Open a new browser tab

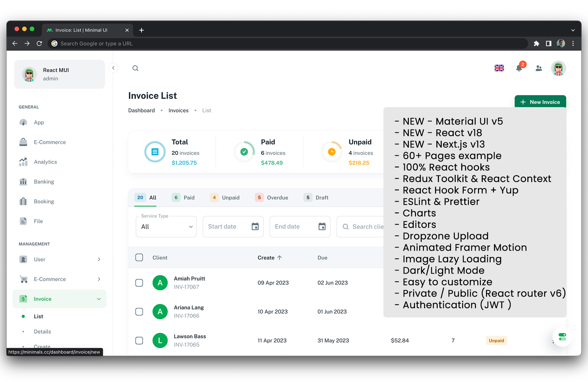(x=141, y=30)
